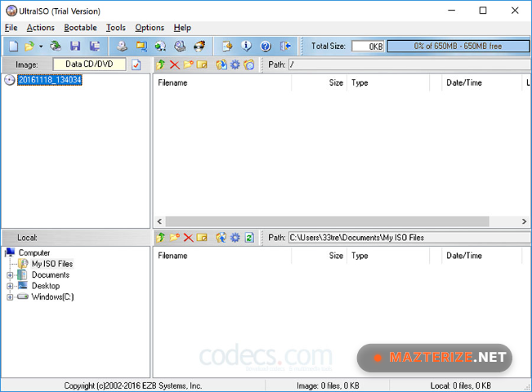Viewport: 532px width, 392px height.
Task: Select Documents in the local tree
Action: tap(51, 274)
